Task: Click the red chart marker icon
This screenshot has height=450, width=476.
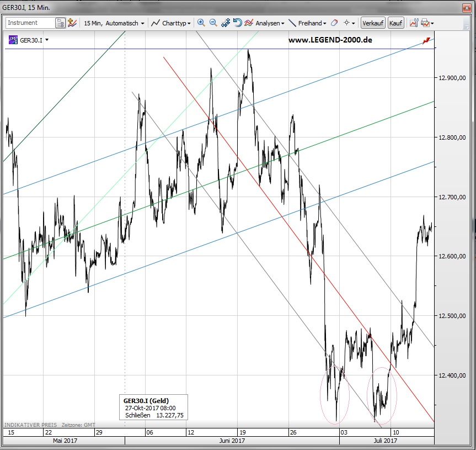Action: (426, 41)
